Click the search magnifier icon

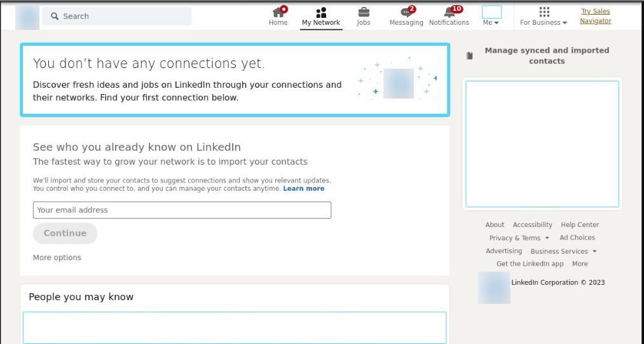point(55,16)
